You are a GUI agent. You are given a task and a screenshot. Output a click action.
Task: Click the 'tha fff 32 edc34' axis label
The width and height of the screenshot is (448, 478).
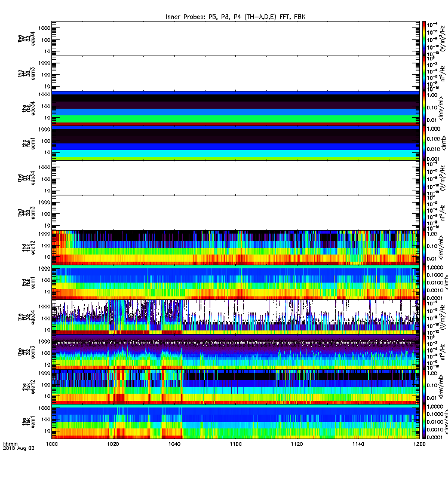pos(26,39)
